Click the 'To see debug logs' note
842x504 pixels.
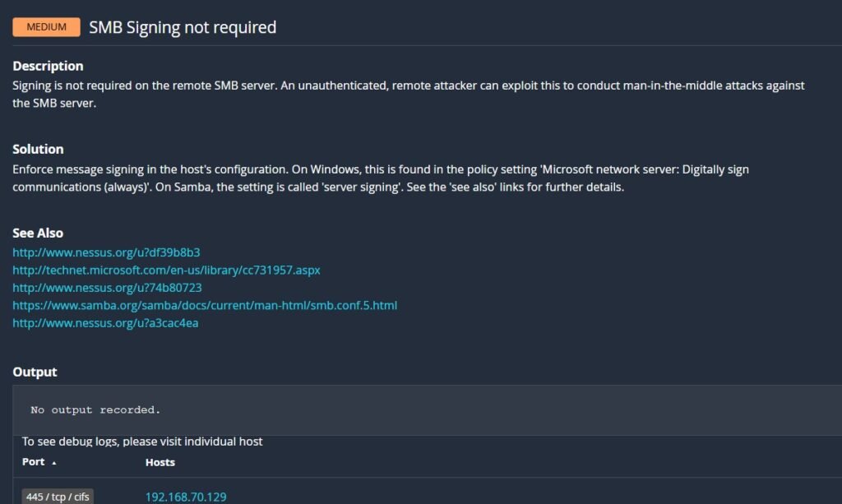pyautogui.click(x=142, y=442)
